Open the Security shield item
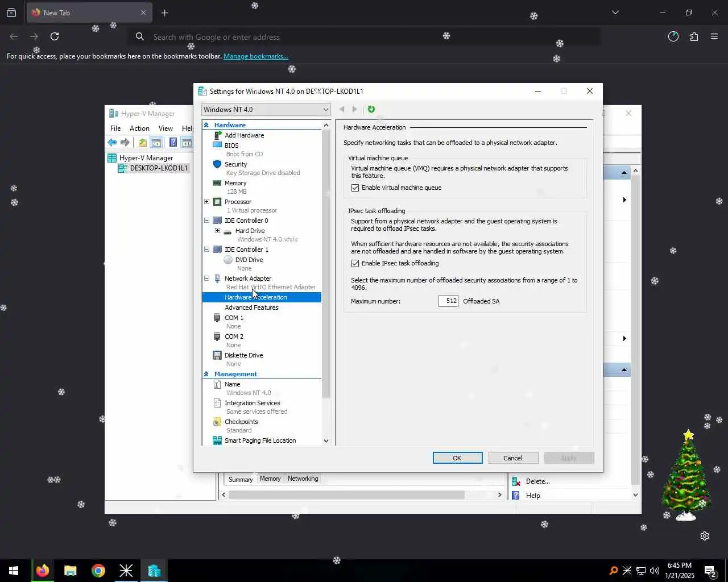This screenshot has width=728, height=582. tap(235, 164)
